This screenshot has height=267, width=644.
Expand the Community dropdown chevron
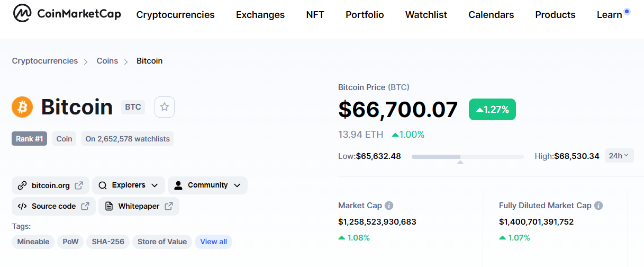click(x=237, y=185)
